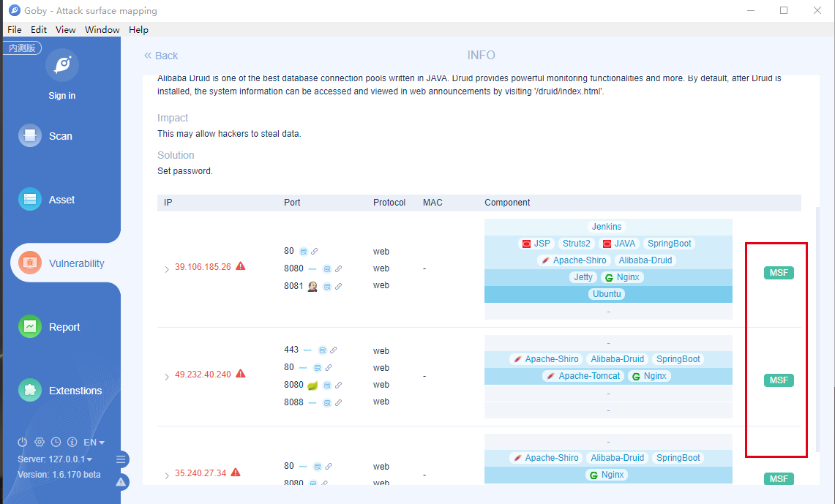
Task: Click the power icon in sidebar footer
Action: coord(23,443)
